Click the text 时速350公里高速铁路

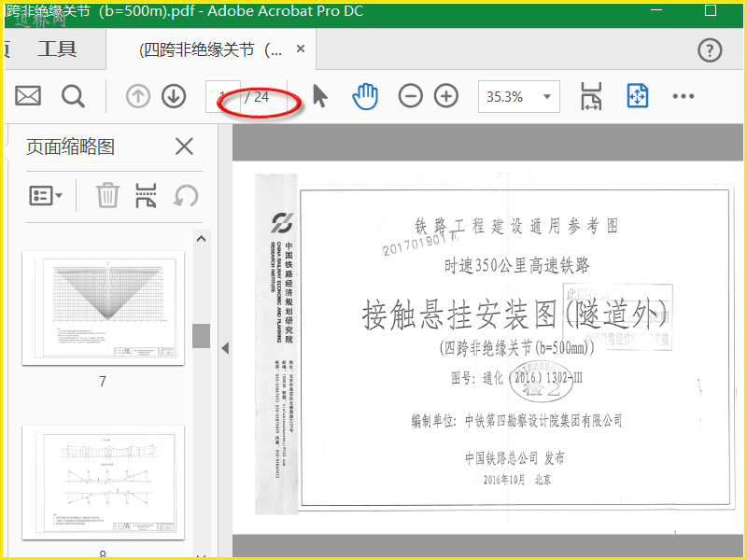[517, 266]
